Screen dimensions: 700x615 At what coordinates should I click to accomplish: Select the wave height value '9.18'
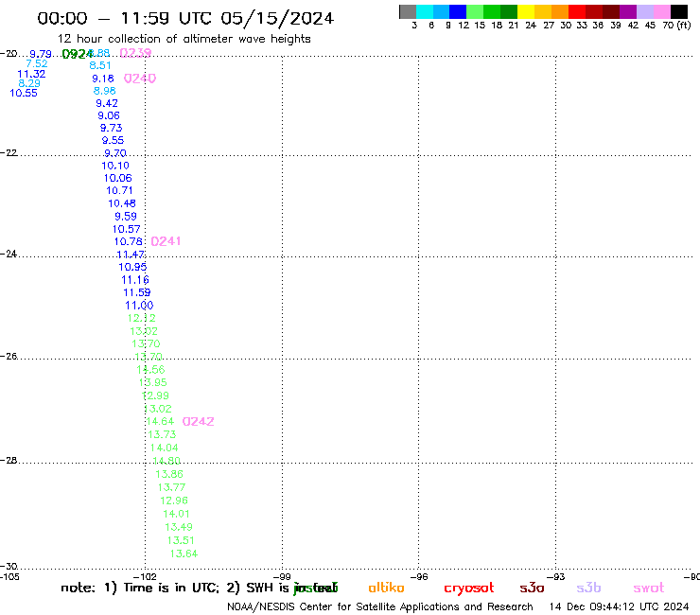pos(103,79)
